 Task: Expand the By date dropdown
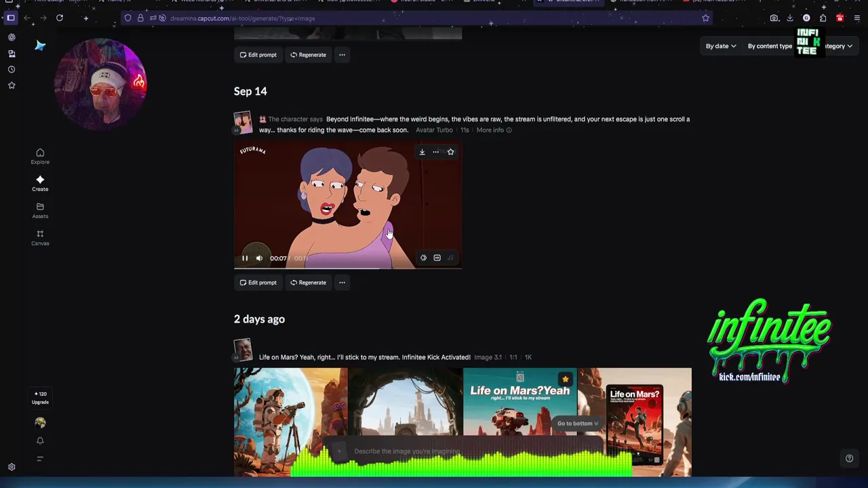coord(721,46)
